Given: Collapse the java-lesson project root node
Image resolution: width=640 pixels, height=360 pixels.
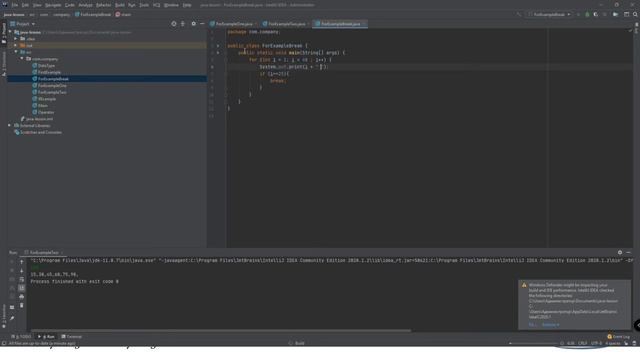Looking at the screenshot, I should coord(10,32).
